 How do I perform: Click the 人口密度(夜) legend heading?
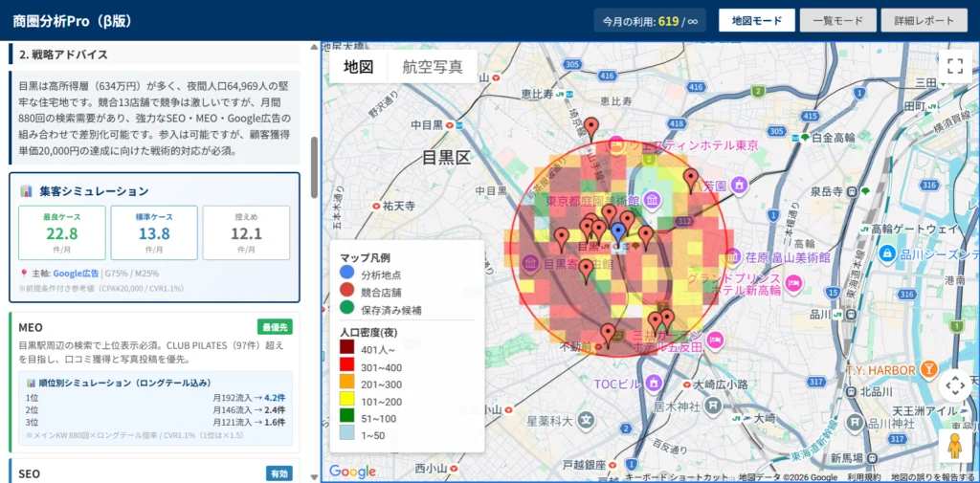pos(368,331)
